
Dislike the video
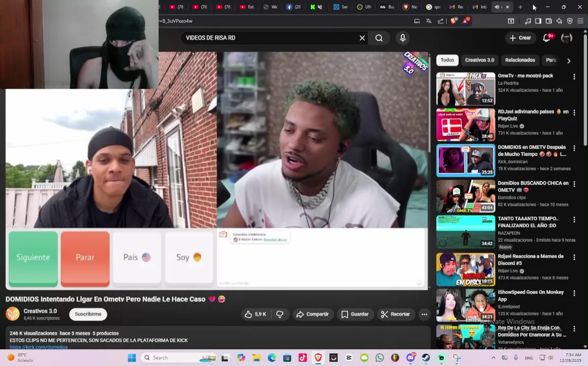280,314
